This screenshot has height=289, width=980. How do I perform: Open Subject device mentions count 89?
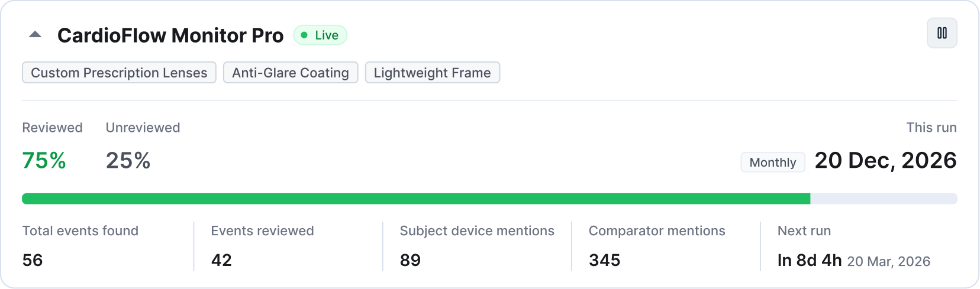[410, 260]
